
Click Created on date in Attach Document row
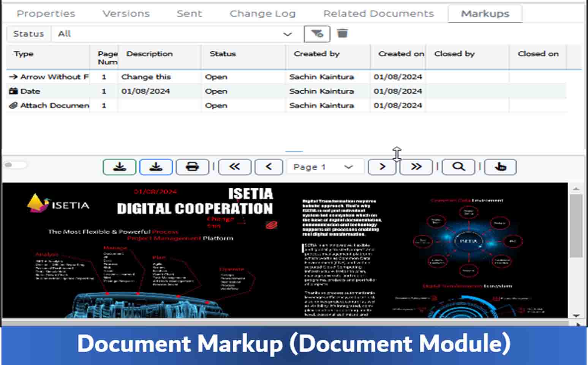pos(398,105)
